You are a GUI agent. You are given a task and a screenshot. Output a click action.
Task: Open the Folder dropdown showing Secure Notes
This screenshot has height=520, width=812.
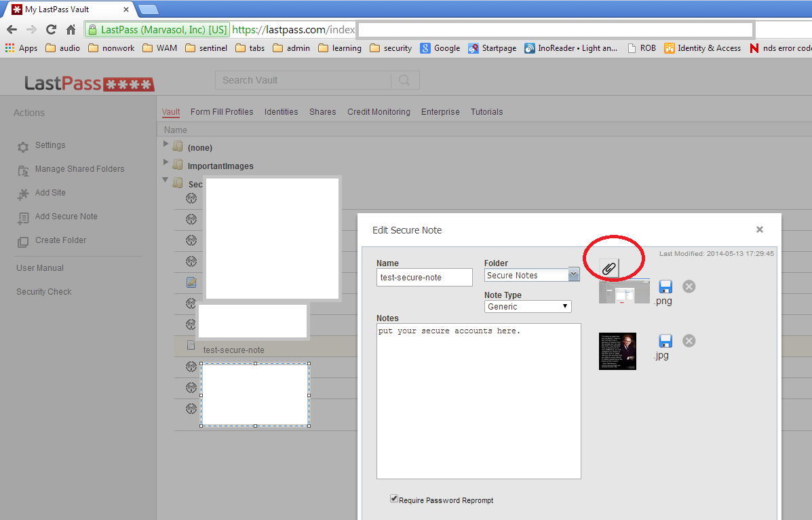click(x=532, y=276)
